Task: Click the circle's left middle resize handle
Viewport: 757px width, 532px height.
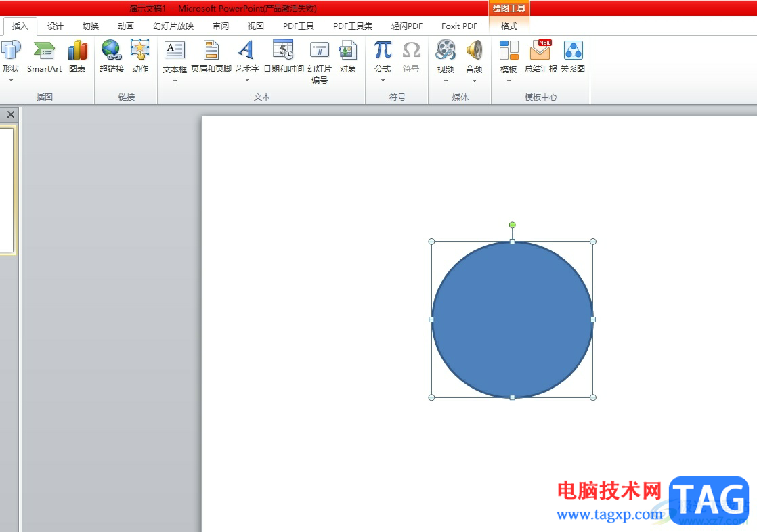Action: tap(431, 319)
